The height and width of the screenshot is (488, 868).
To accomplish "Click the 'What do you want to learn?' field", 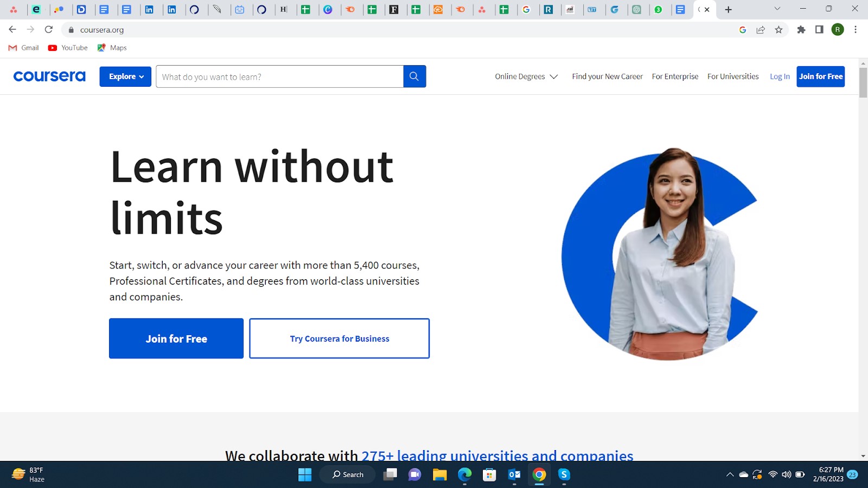I will click(x=279, y=76).
